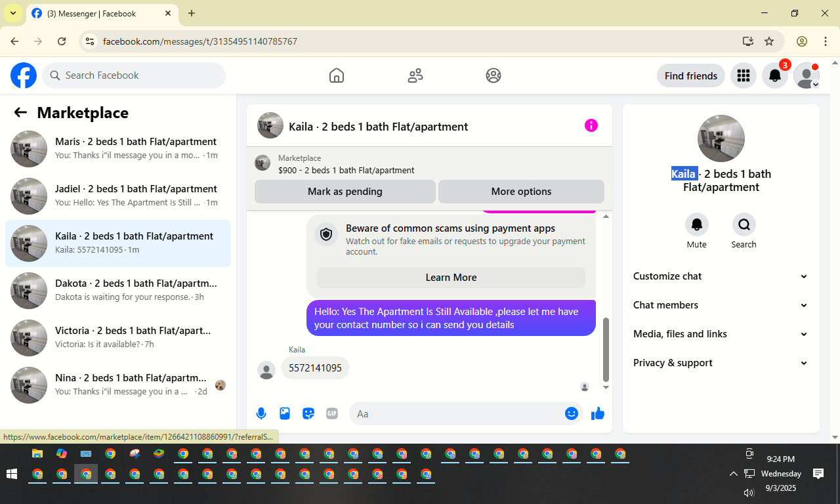
Task: Choose a sticker from the sticker icon
Action: click(308, 413)
